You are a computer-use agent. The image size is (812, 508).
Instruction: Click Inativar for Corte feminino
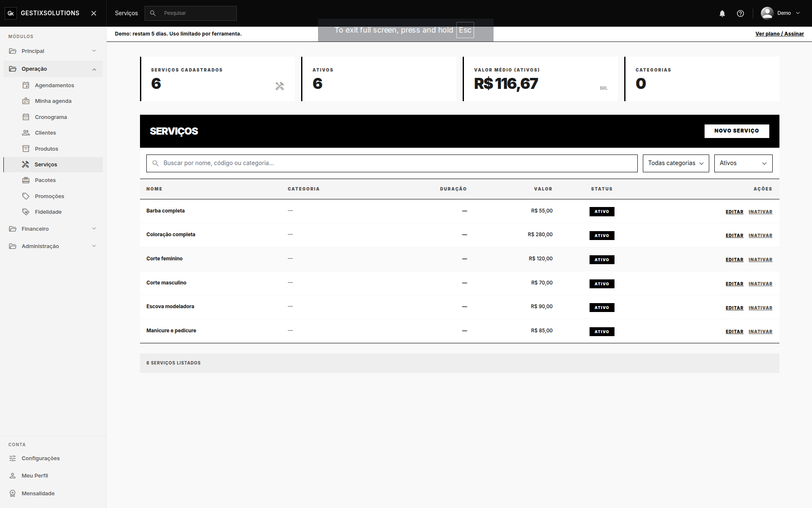coord(760,260)
